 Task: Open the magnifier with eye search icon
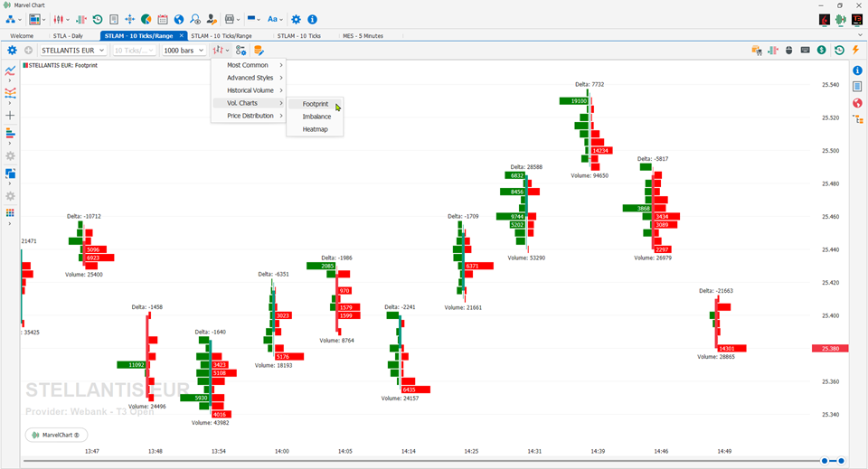pyautogui.click(x=195, y=19)
